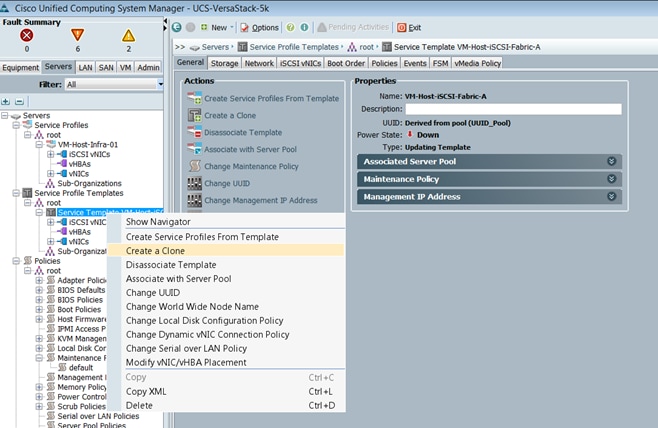
Task: Click Create Service Profiles From Template action icon
Action: [194, 98]
